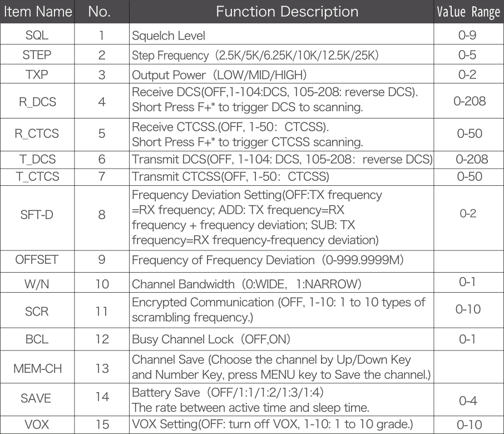The width and height of the screenshot is (504, 434).
Task: Click the "Output Power (LOW/MID/HIGH)" description
Action: point(219,75)
